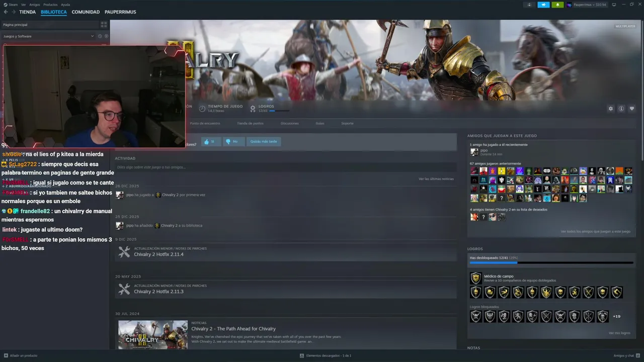The width and height of the screenshot is (644, 362).
Task: Expand the Juegos y Software dropdown
Action: (x=92, y=36)
